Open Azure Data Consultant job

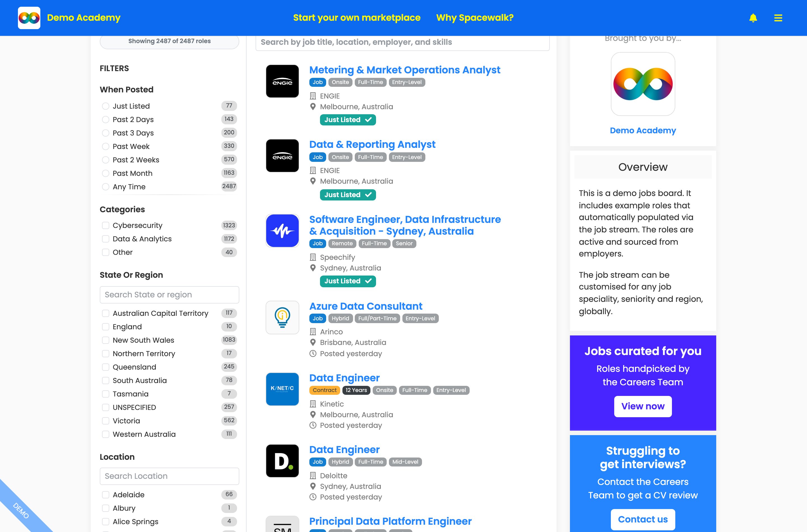coord(366,306)
